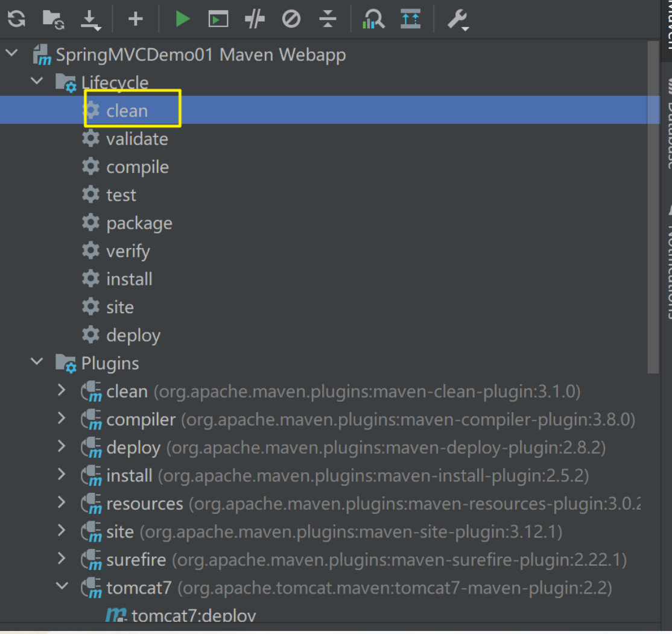Open Database tool window tab
This screenshot has width=672, height=634.
tap(667, 124)
